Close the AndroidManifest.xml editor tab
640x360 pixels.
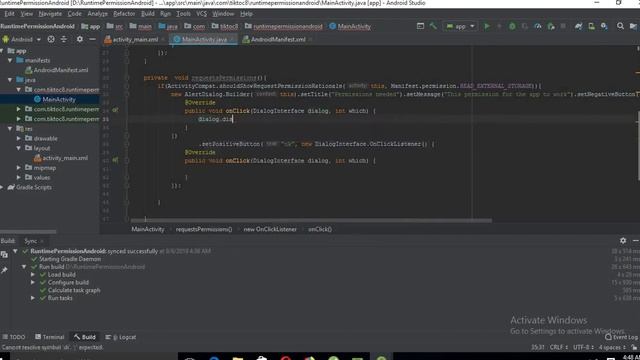pos(311,40)
